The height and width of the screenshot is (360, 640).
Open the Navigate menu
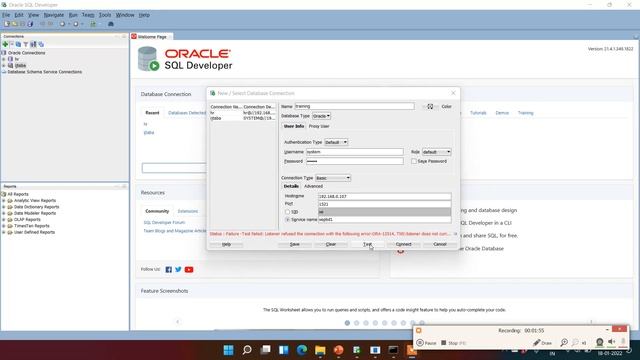(54, 15)
